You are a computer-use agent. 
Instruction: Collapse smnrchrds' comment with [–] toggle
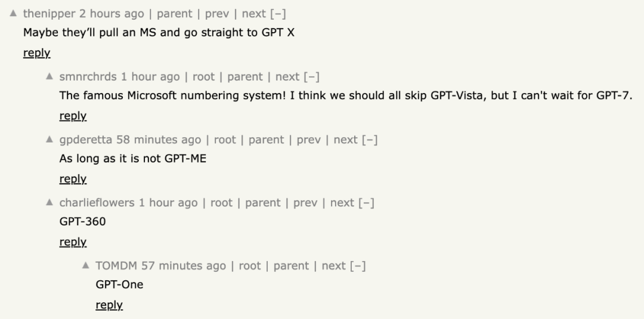pos(311,77)
